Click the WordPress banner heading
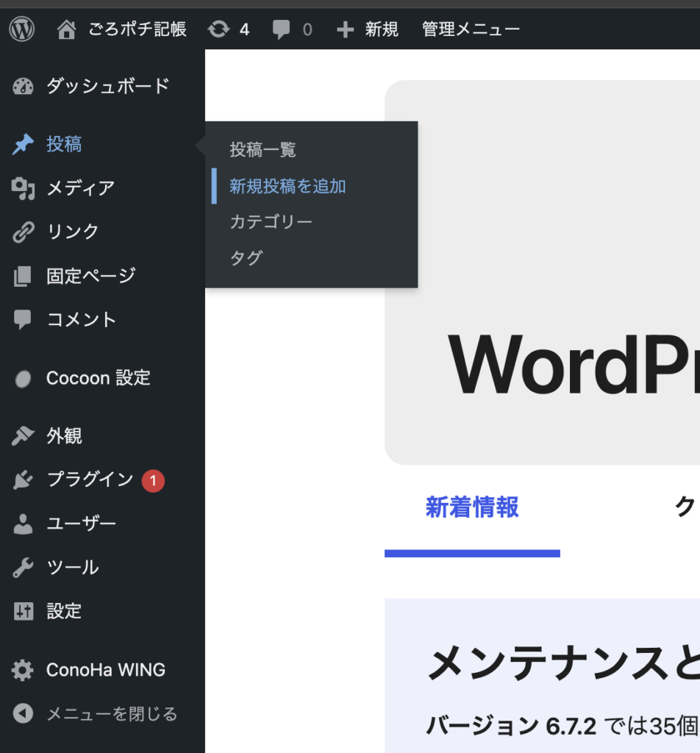 point(574,366)
